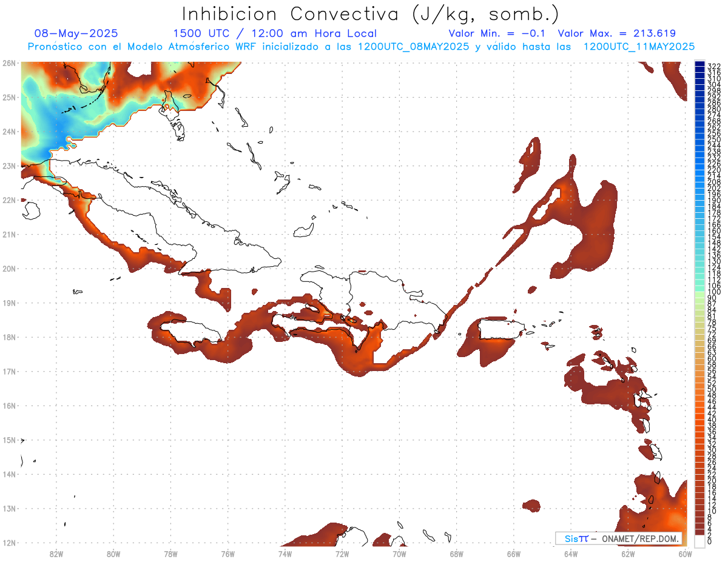Click the 17N latitude label
Image resolution: width=728 pixels, height=562 pixels.
pos(8,371)
